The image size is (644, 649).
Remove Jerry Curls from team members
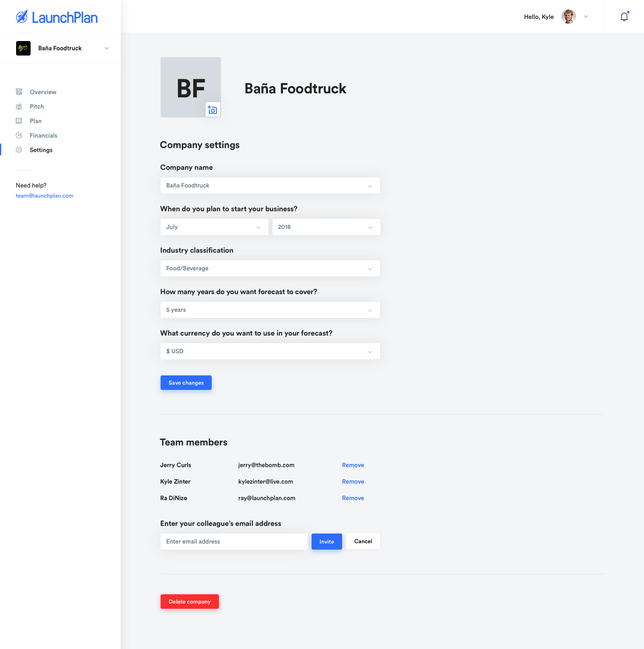tap(353, 465)
